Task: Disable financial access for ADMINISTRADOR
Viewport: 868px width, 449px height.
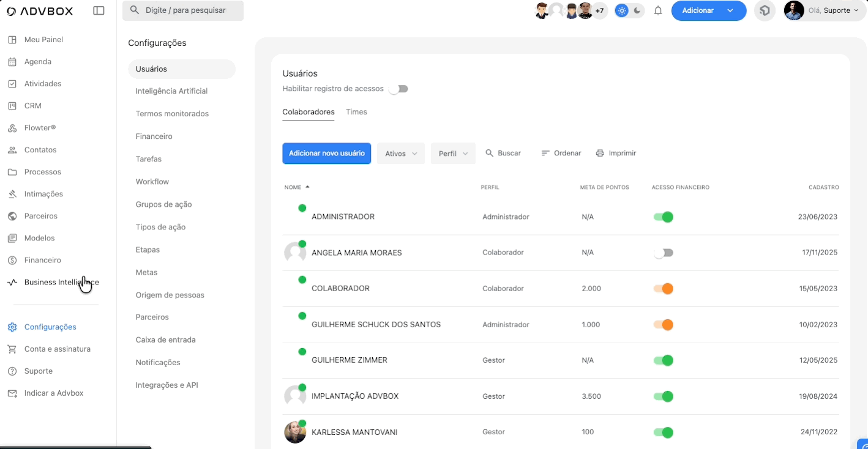Action: pyautogui.click(x=663, y=217)
